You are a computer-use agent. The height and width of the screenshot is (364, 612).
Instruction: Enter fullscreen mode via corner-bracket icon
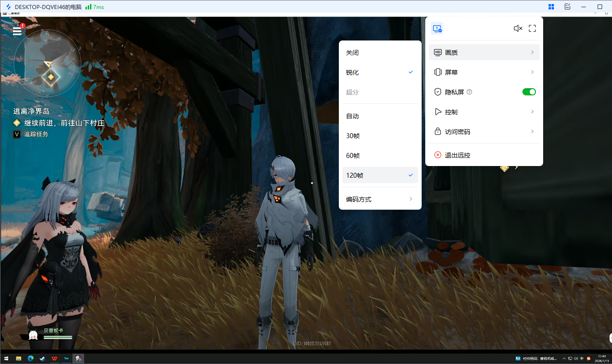(x=532, y=28)
